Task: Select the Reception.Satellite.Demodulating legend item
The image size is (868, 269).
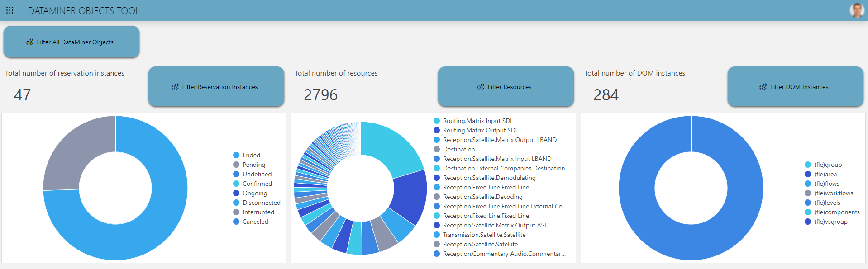Action: pos(485,178)
